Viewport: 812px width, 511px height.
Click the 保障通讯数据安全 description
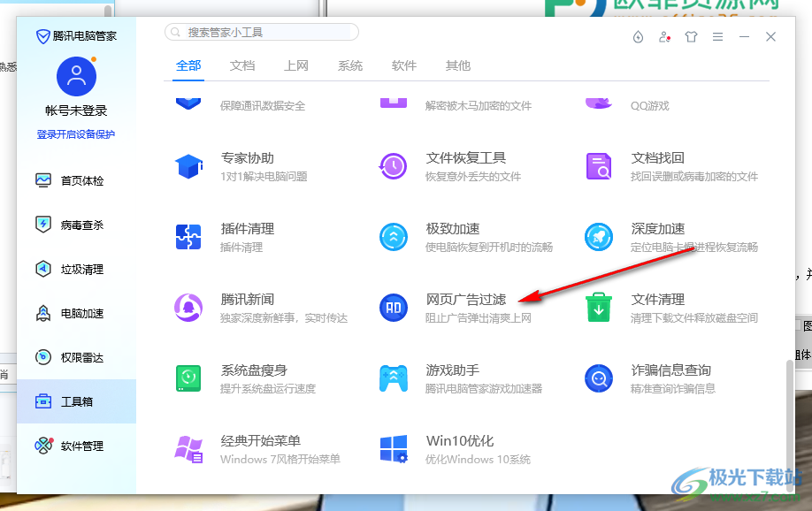(x=263, y=106)
